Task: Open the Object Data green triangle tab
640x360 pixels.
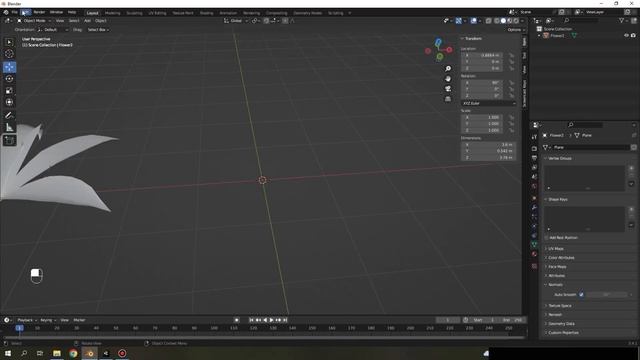Action: click(534, 244)
